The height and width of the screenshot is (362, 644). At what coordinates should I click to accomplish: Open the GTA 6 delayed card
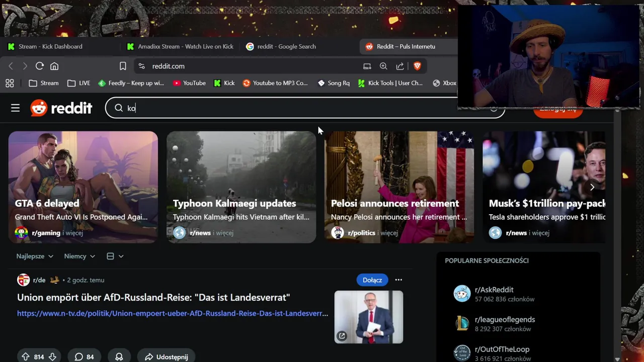[83, 187]
